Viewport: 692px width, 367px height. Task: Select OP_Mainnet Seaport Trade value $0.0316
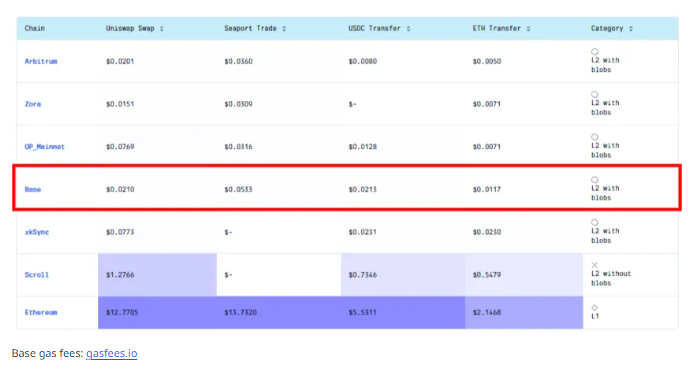click(x=238, y=147)
